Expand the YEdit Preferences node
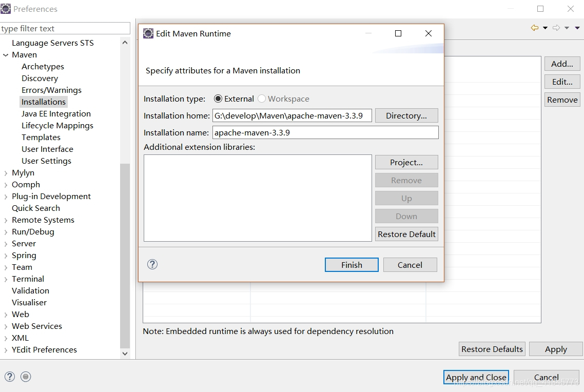Screen dimensions: 584x392 (6, 350)
